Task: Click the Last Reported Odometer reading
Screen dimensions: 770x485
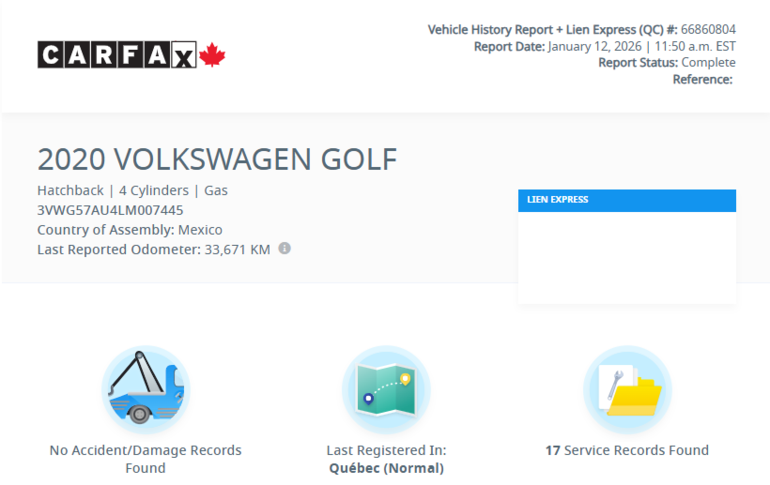Action: point(153,249)
